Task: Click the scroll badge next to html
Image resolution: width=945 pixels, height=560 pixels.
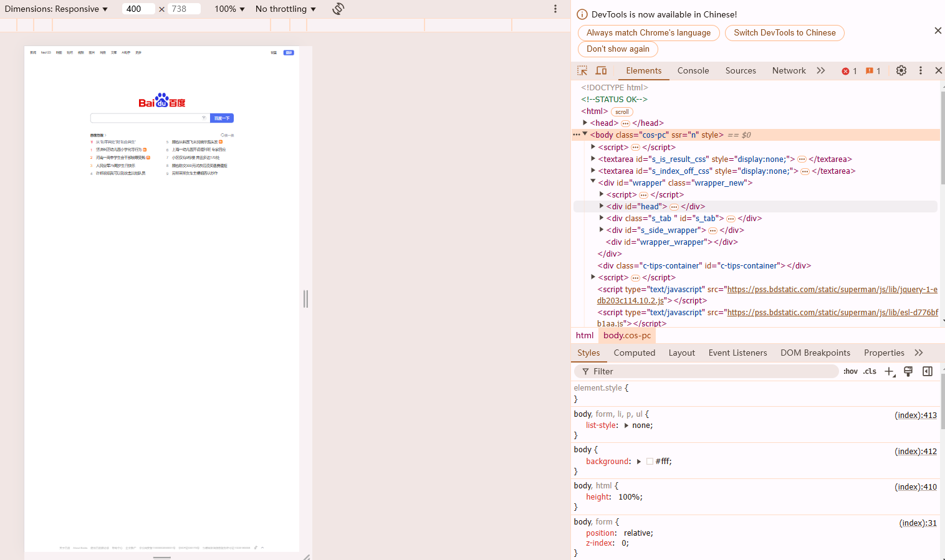Action: (622, 112)
